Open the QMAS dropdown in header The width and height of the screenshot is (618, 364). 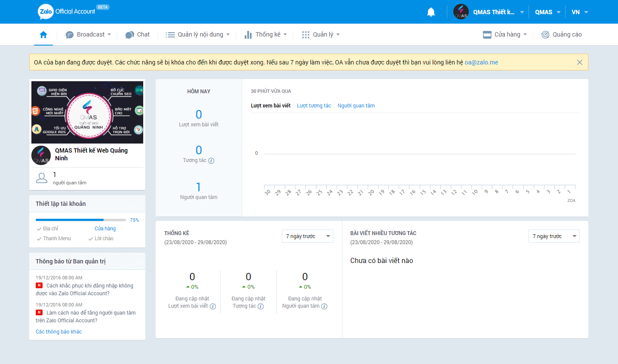548,12
